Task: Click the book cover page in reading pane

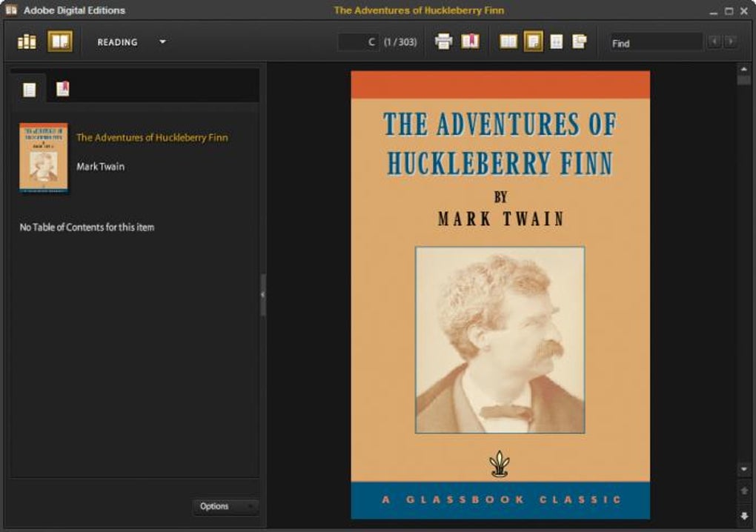Action: [500, 295]
